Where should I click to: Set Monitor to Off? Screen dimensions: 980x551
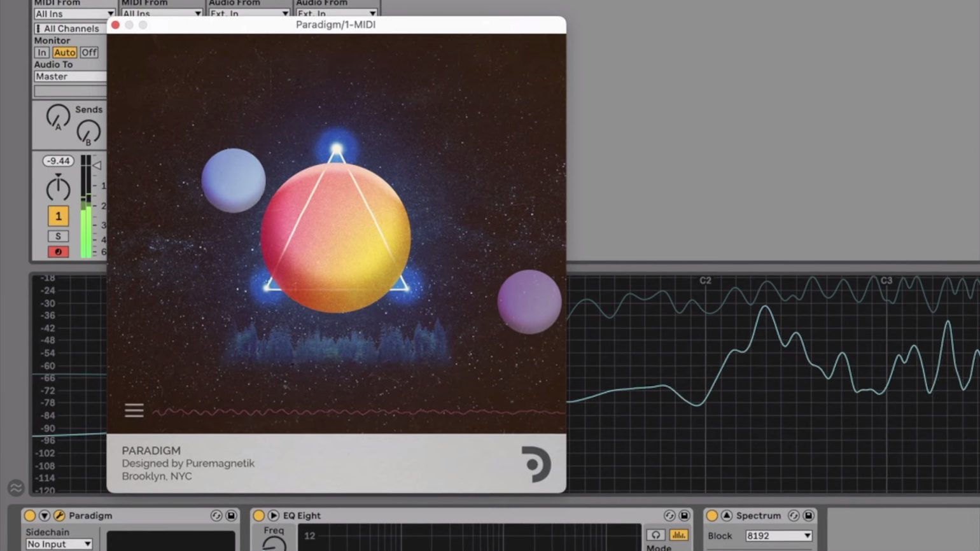click(89, 52)
